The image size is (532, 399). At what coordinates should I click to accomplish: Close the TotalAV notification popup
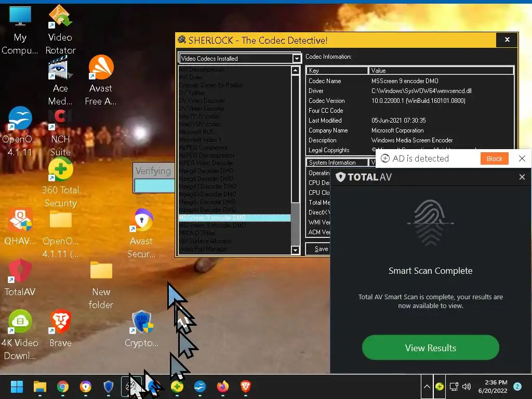tap(522, 177)
